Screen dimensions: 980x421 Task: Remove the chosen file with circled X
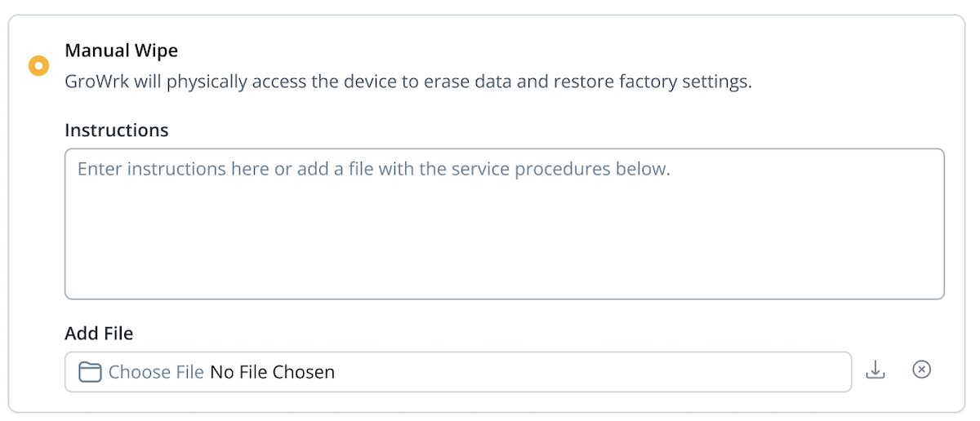click(921, 370)
